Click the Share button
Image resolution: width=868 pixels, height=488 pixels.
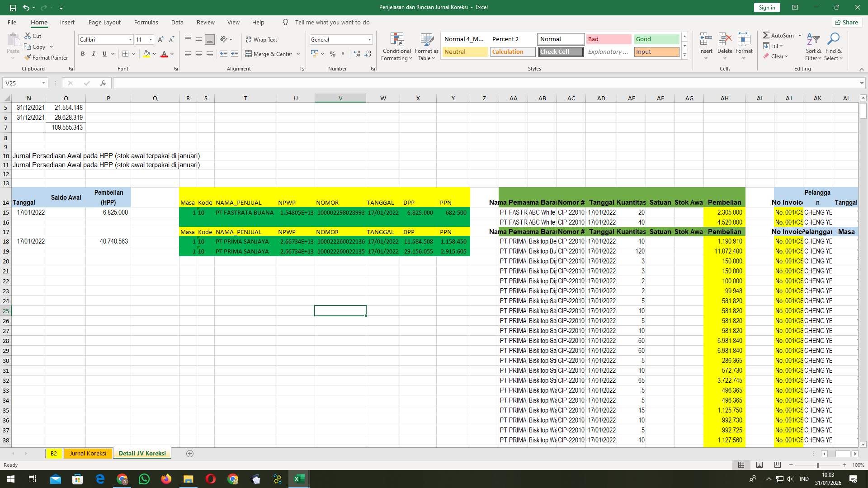(846, 22)
